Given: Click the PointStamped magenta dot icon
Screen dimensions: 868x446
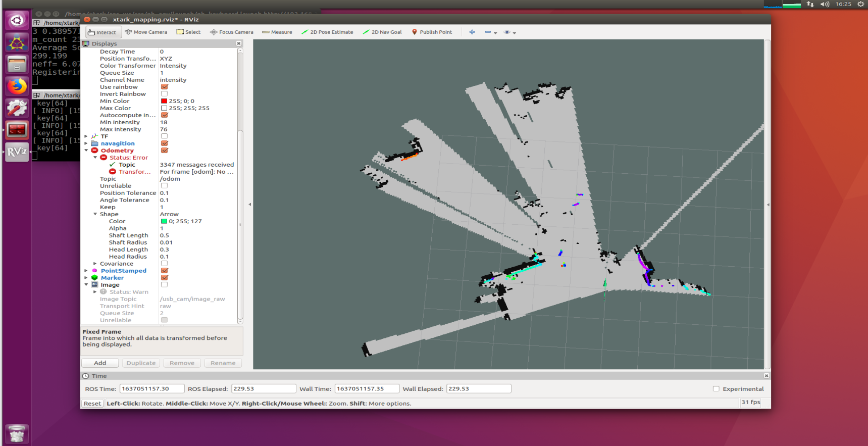Looking at the screenshot, I should tap(94, 271).
